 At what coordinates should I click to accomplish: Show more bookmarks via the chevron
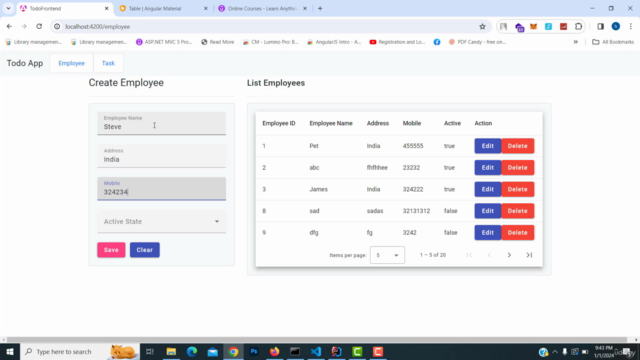tap(576, 42)
